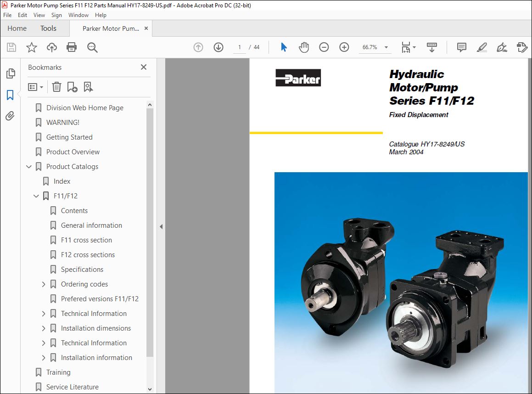The image size is (532, 394).
Task: Collapse the navigation pane arrow
Action: click(161, 226)
